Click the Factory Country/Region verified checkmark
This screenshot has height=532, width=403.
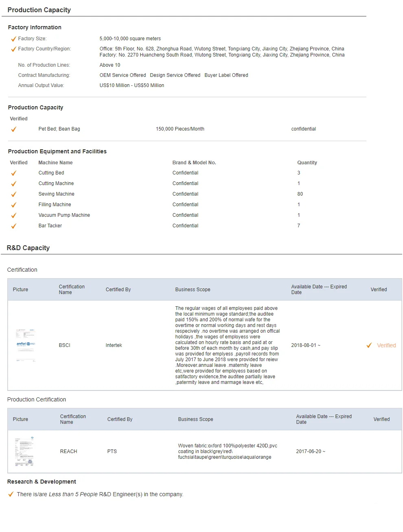(13, 49)
